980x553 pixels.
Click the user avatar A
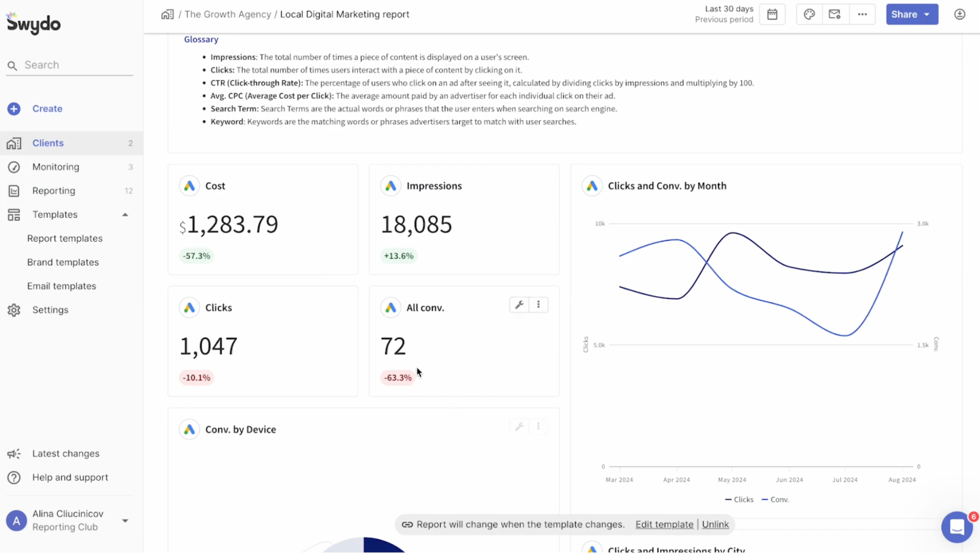coord(16,521)
